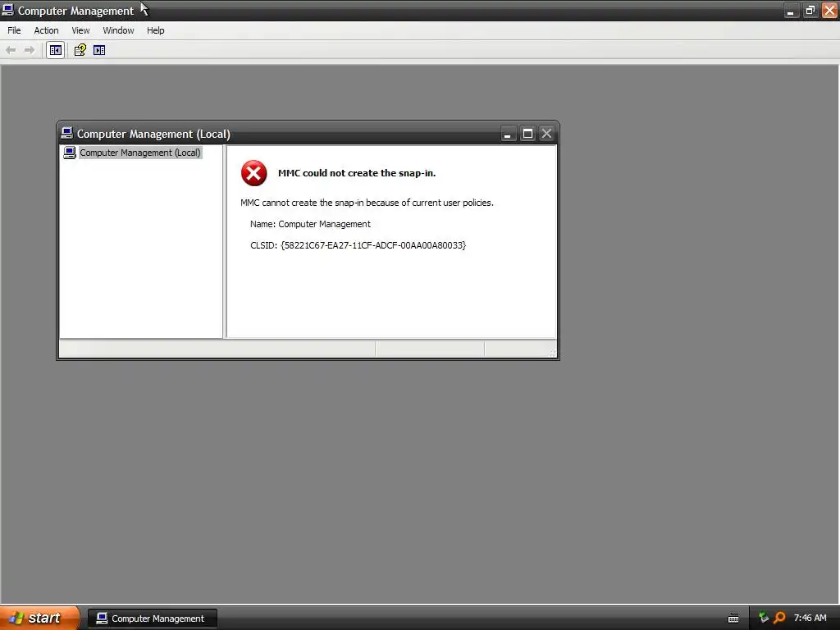Close the main Computer Management window

click(x=829, y=11)
